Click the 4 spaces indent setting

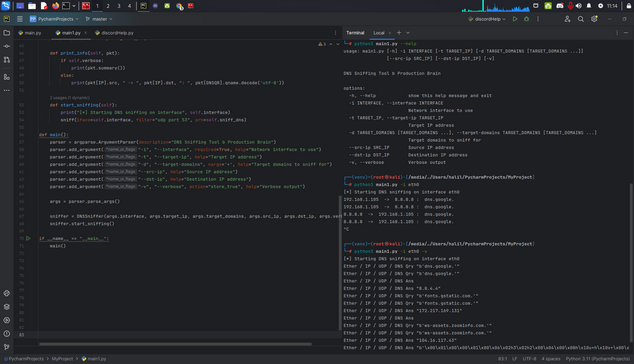(551, 359)
